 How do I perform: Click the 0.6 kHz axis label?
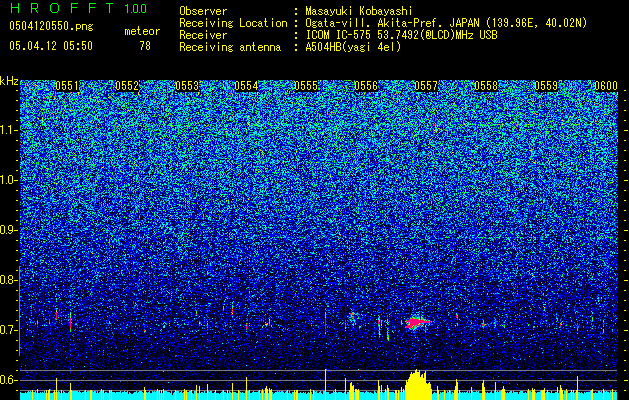coord(8,380)
